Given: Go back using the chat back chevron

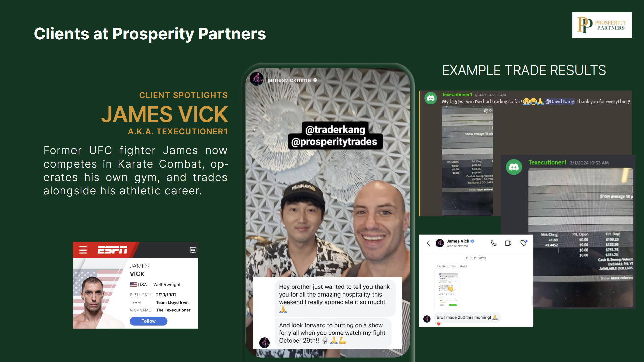Looking at the screenshot, I should point(428,243).
